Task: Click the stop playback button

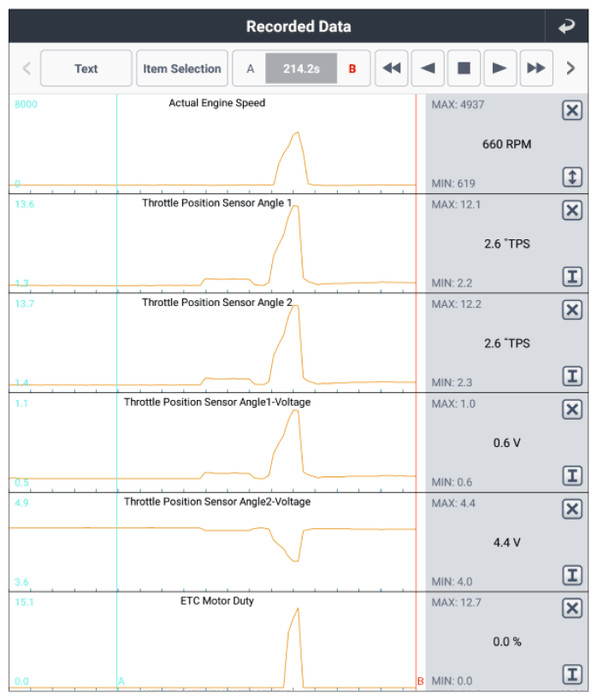Action: click(464, 68)
